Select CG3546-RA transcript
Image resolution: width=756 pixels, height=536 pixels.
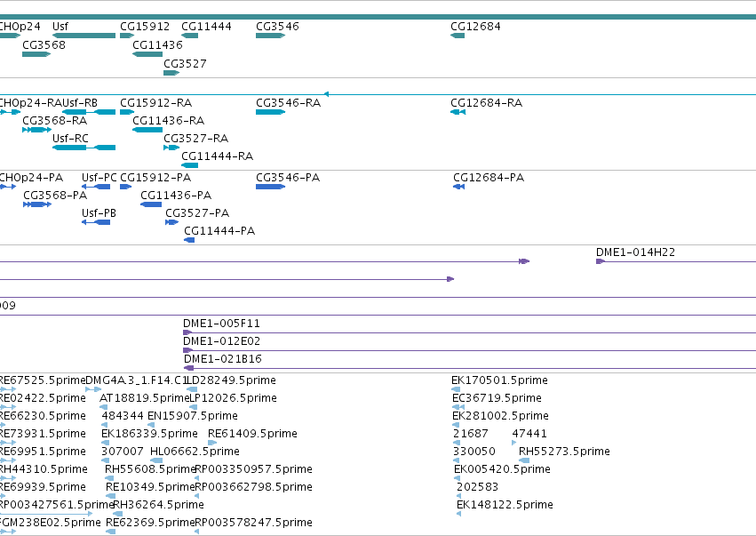(x=270, y=112)
